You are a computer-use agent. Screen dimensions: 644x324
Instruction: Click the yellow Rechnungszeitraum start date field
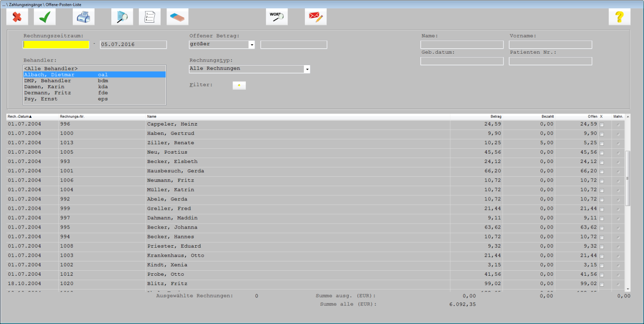[x=56, y=44]
